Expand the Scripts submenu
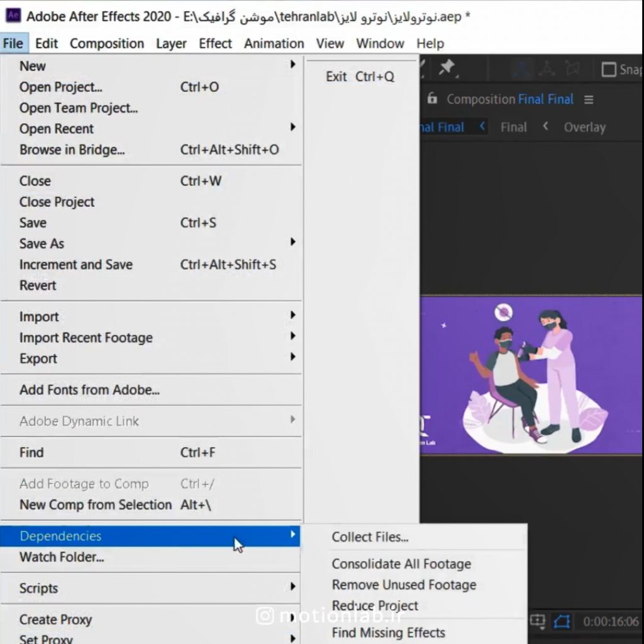The image size is (644, 644). tap(292, 587)
